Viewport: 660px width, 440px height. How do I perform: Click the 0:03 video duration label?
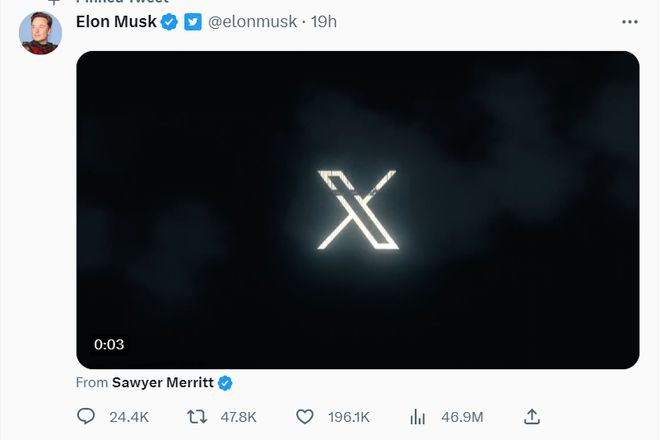pyautogui.click(x=109, y=344)
